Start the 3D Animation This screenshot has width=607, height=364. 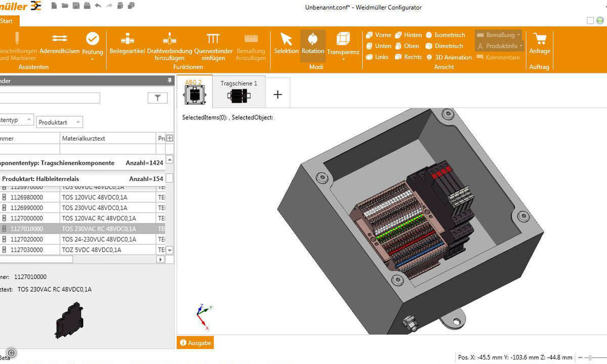coord(449,57)
